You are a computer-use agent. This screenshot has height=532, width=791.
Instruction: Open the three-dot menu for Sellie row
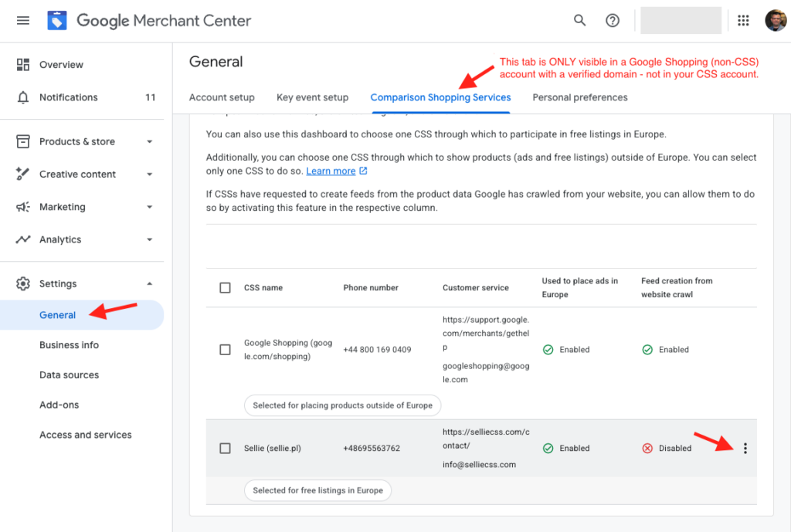tap(745, 449)
